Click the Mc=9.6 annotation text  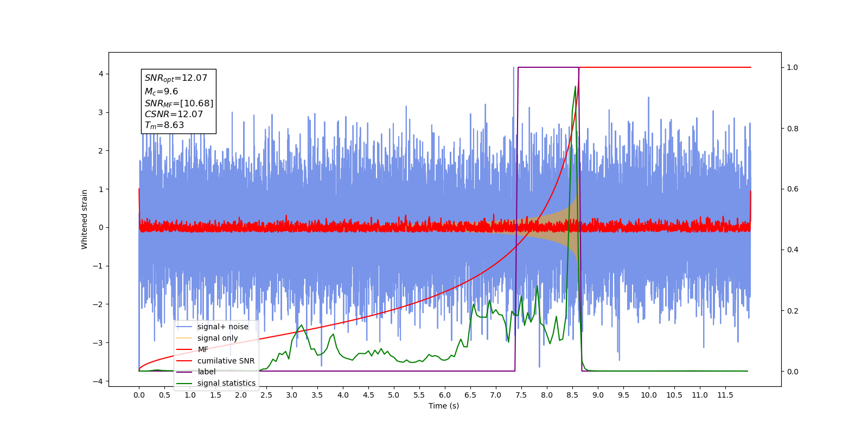(x=161, y=92)
